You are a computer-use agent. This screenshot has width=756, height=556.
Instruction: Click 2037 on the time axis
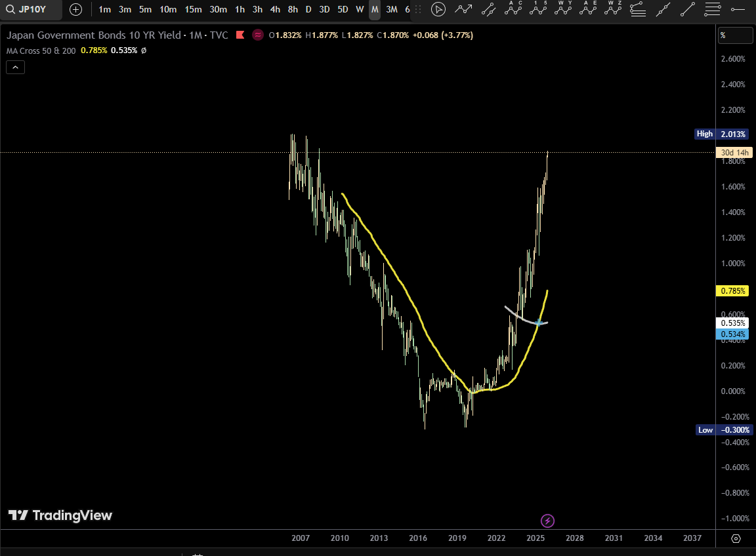coord(692,538)
